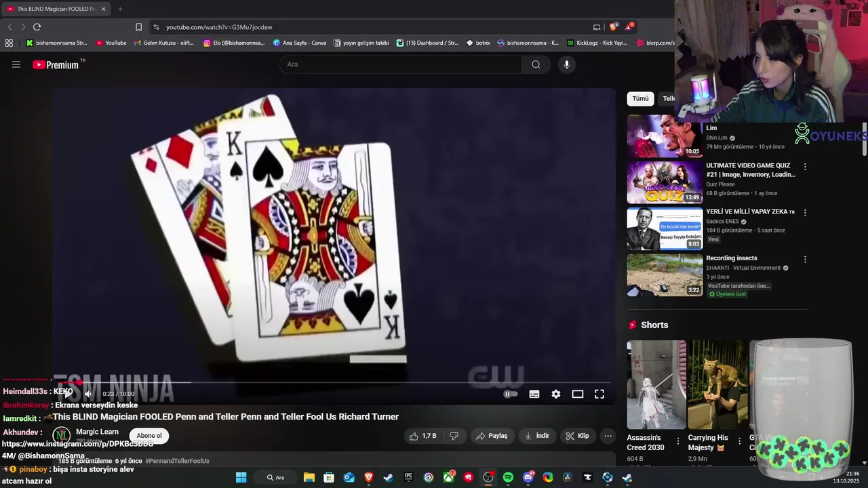Toggle theater mode in the player
The image size is (868, 488).
pyautogui.click(x=578, y=394)
